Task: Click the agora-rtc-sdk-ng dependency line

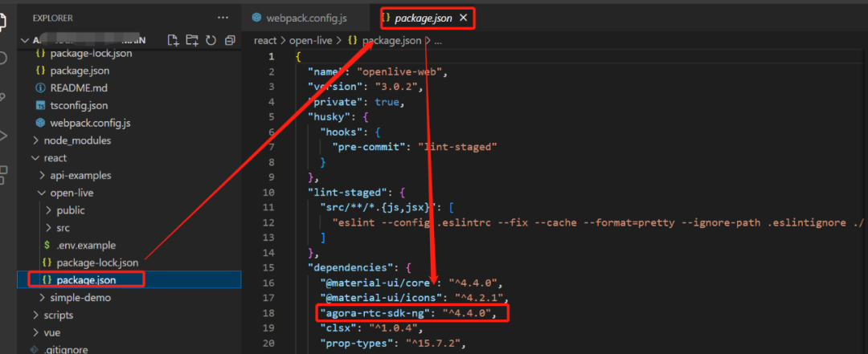Action: coord(412,314)
